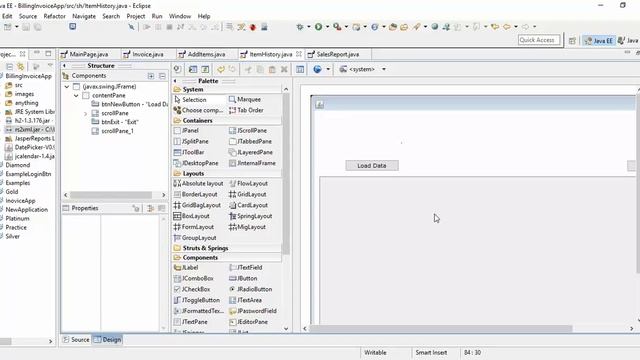The height and width of the screenshot is (360, 640).
Task: Select the JLabel component in the palette
Action: [x=186, y=267]
